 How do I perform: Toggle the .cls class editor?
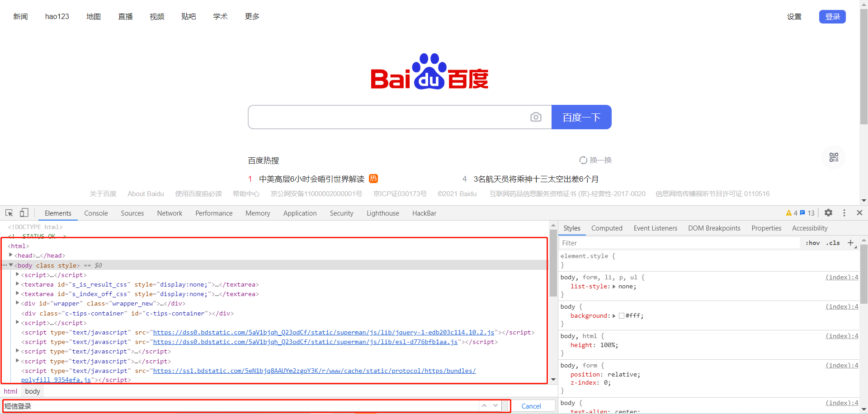pos(833,243)
